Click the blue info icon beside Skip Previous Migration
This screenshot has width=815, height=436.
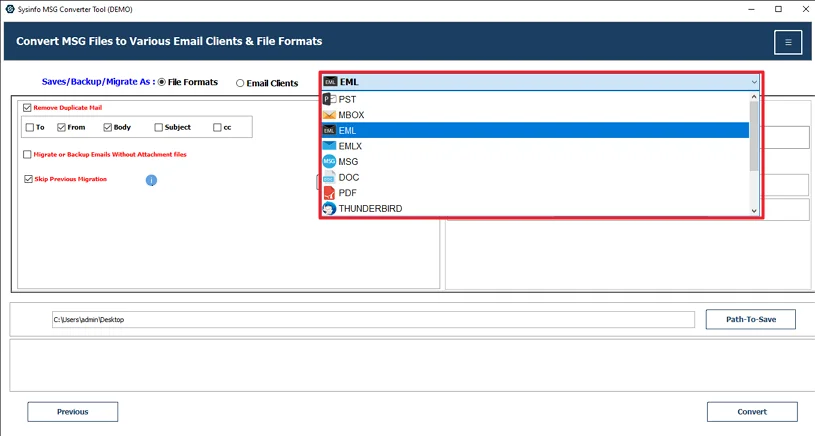coord(151,180)
